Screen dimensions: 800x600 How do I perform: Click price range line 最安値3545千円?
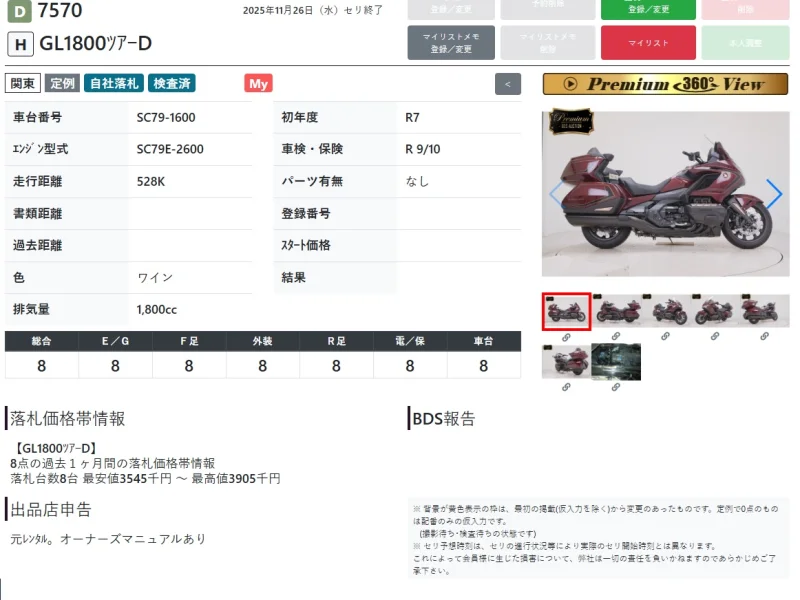[145, 479]
